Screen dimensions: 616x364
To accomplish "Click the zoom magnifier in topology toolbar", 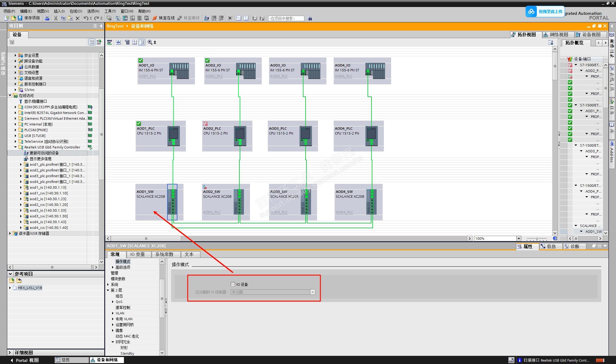I will pyautogui.click(x=150, y=42).
